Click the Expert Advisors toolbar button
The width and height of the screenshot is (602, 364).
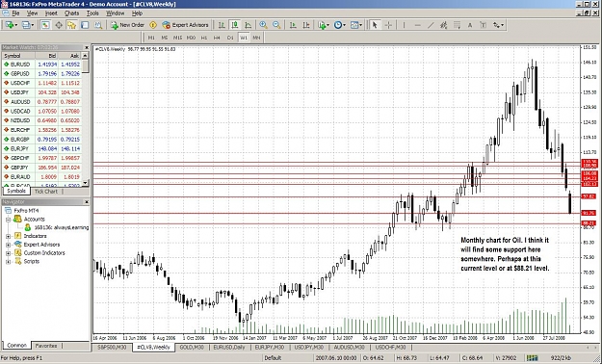[185, 25]
